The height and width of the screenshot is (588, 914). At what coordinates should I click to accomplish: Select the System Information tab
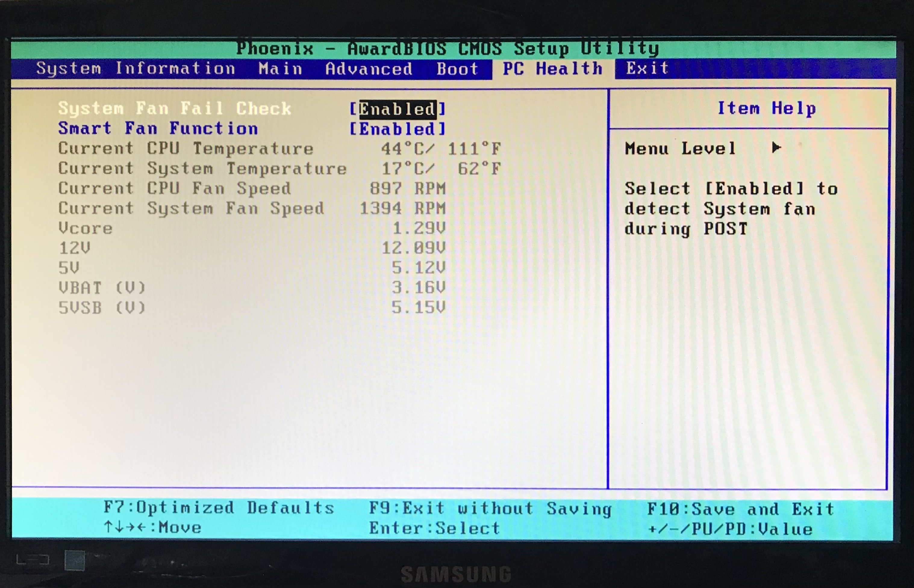click(136, 69)
